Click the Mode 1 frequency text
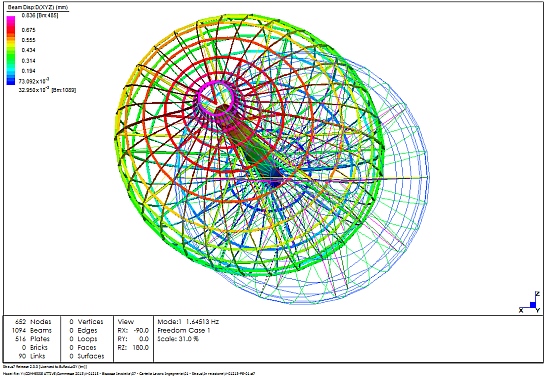The image size is (545, 377). [188, 321]
